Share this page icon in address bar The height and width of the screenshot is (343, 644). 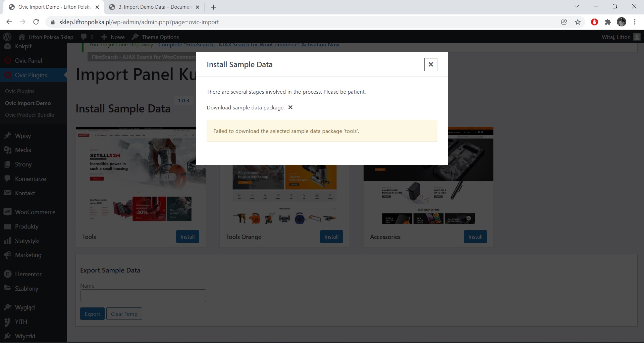pos(564,22)
